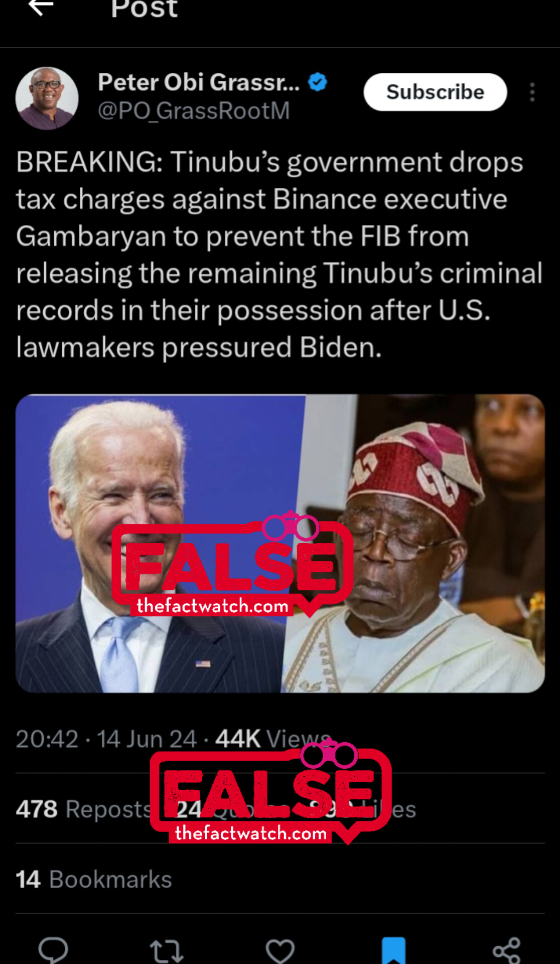Open the reply comment icon
Screen dimensions: 560x964
click(53, 949)
